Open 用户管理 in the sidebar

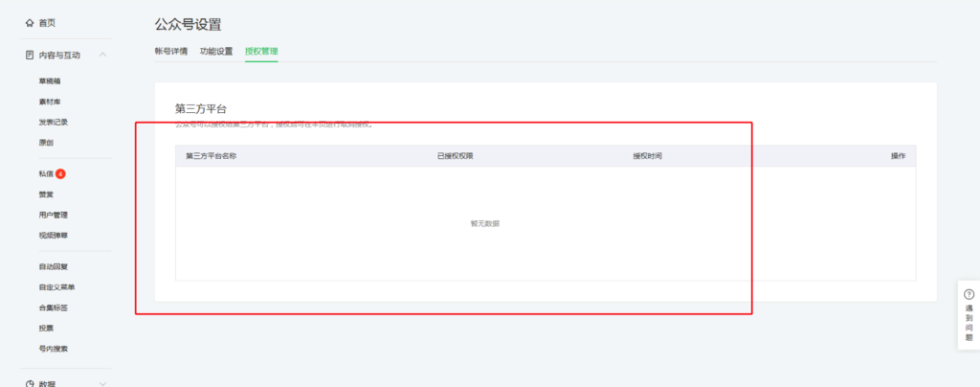tap(53, 215)
